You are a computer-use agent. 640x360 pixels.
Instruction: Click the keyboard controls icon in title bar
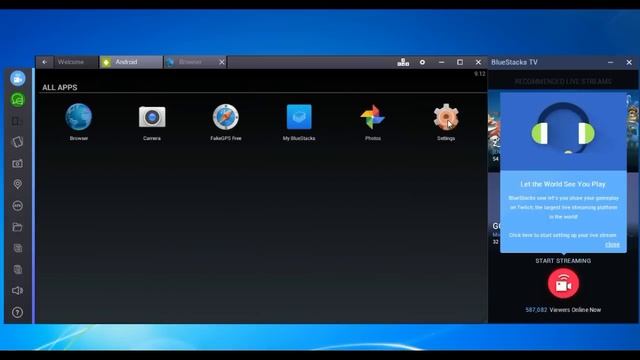point(403,62)
